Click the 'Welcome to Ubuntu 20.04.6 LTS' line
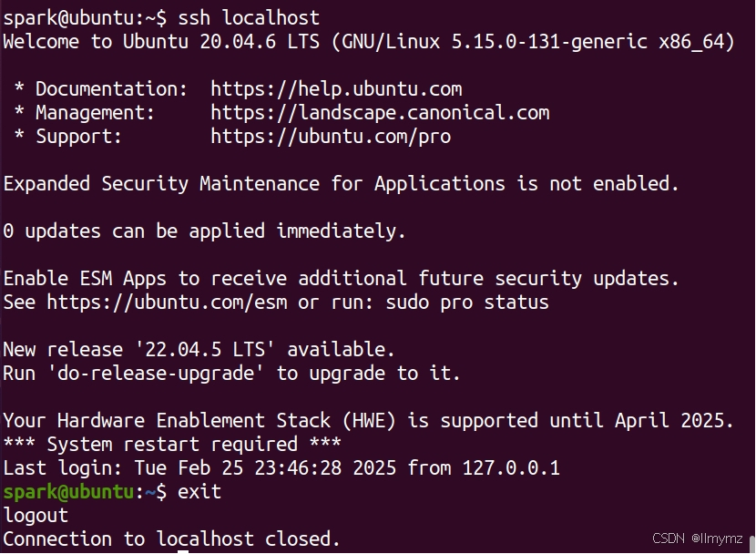The image size is (756, 554). [369, 42]
